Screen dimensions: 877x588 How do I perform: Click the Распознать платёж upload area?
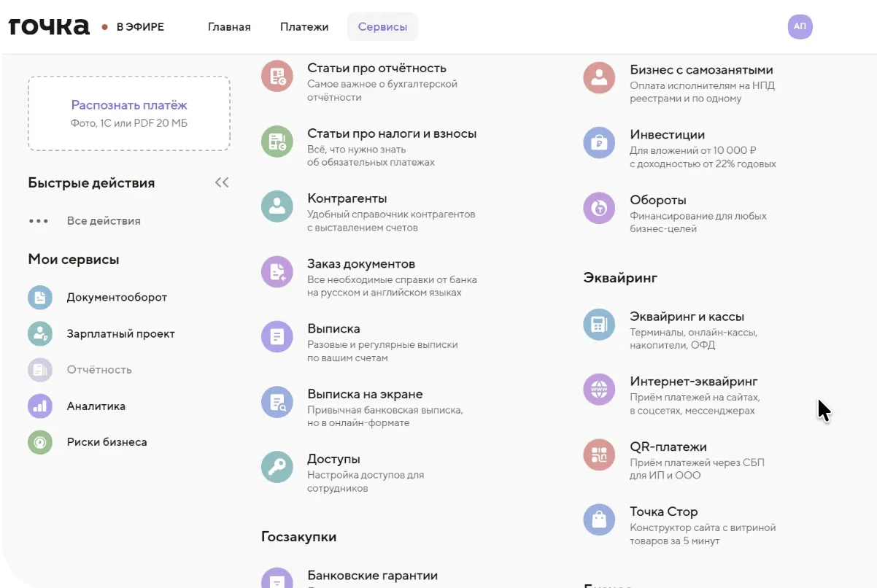(129, 113)
